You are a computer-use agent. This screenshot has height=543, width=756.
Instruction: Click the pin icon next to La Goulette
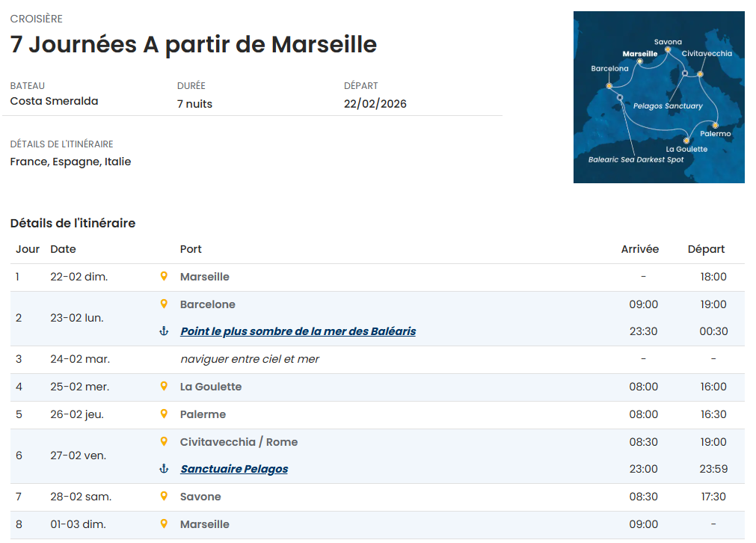click(x=164, y=387)
